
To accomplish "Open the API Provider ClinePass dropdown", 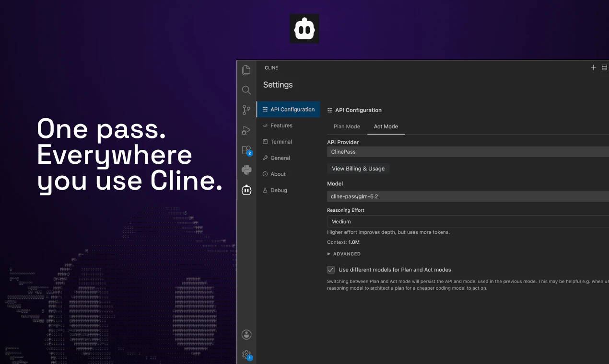I will pos(468,152).
